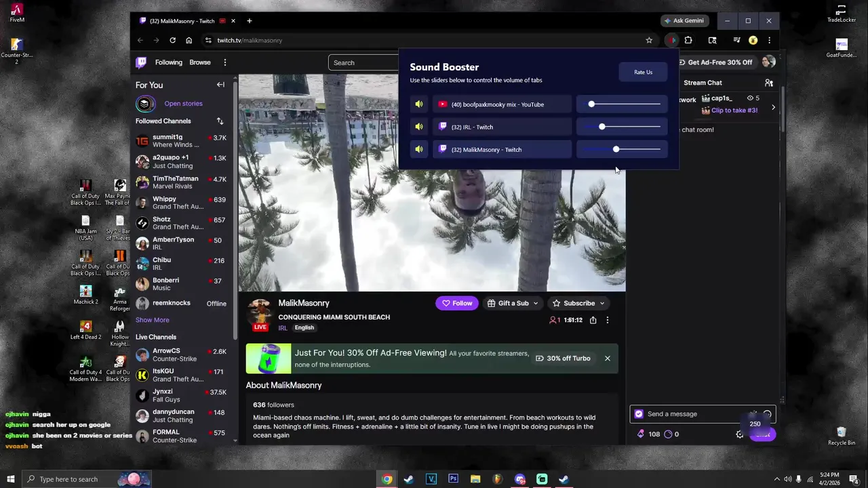Adjust the MalikMasonry - Twitch volume slider

pos(622,149)
